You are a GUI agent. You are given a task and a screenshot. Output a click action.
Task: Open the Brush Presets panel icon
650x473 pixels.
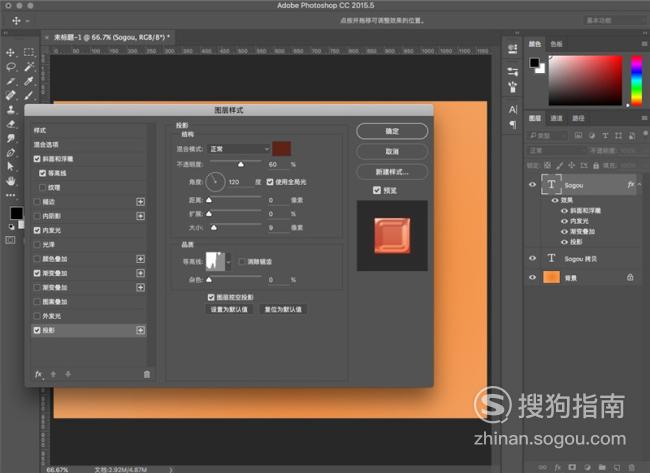tap(513, 87)
